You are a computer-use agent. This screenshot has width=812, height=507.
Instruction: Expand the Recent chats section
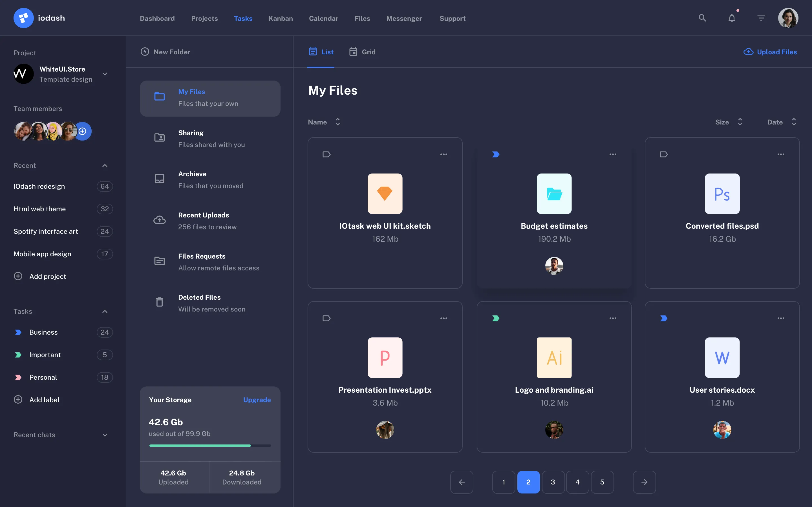point(104,435)
